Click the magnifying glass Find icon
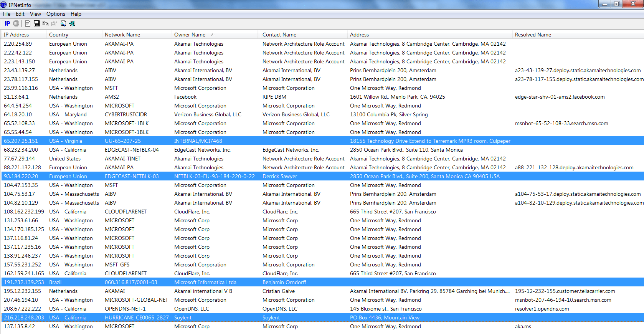Image resolution: width=644 pixels, height=334 pixels. tap(63, 23)
